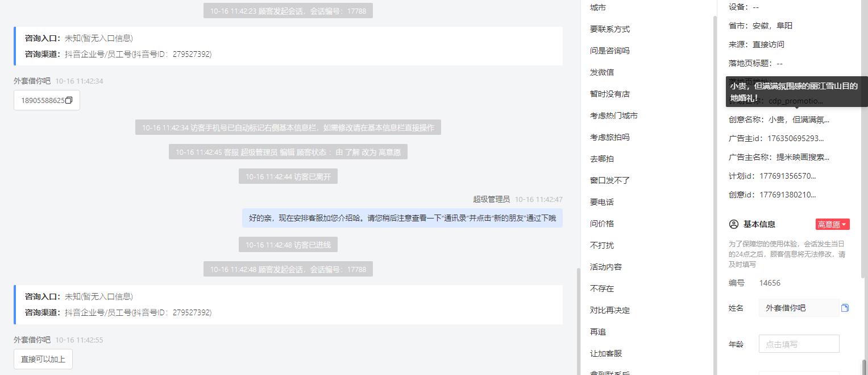Image resolution: width=868 pixels, height=375 pixels.
Task: Click sender name 外套借你吧 at 11:42:55
Action: (x=32, y=340)
